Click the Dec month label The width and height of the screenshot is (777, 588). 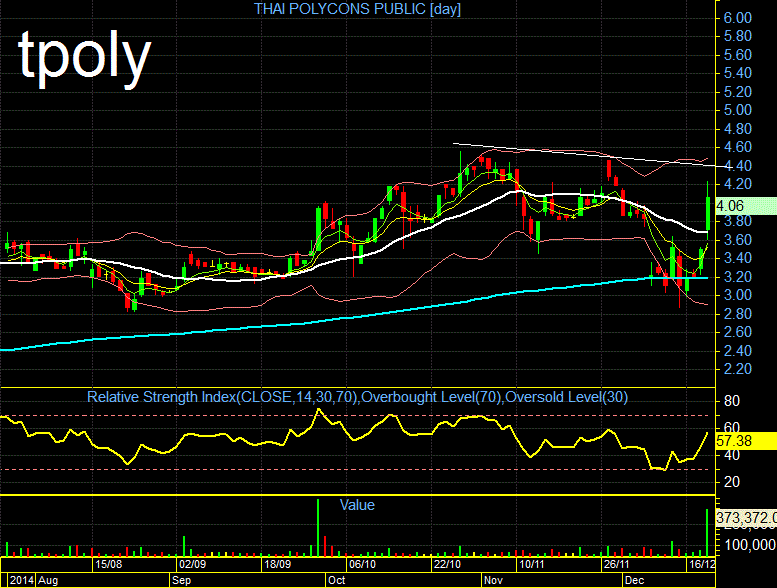point(634,580)
